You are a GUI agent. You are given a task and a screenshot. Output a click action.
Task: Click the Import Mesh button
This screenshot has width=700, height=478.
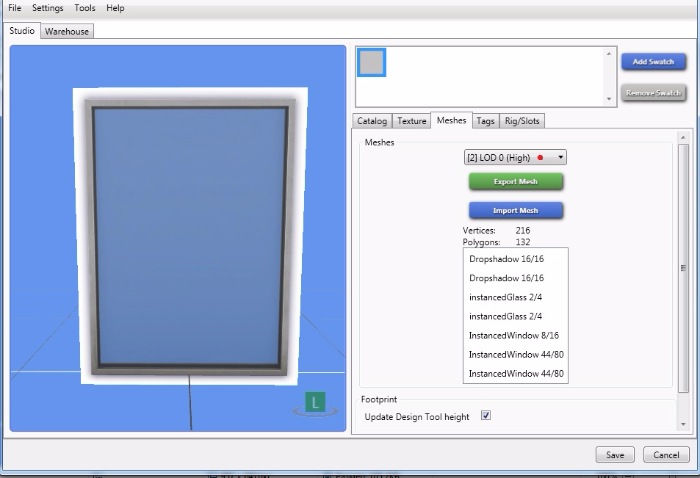516,210
